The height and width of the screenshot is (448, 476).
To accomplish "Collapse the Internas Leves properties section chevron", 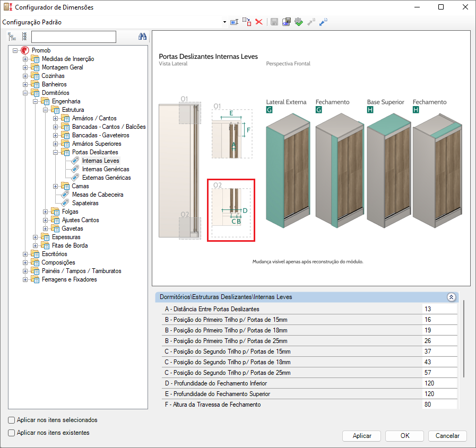I will (451, 297).
